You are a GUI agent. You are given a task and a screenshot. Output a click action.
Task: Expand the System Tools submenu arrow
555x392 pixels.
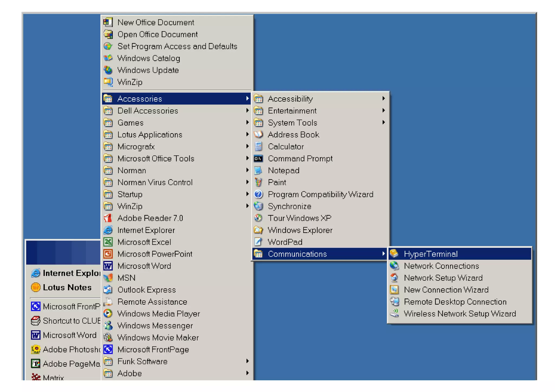(383, 122)
